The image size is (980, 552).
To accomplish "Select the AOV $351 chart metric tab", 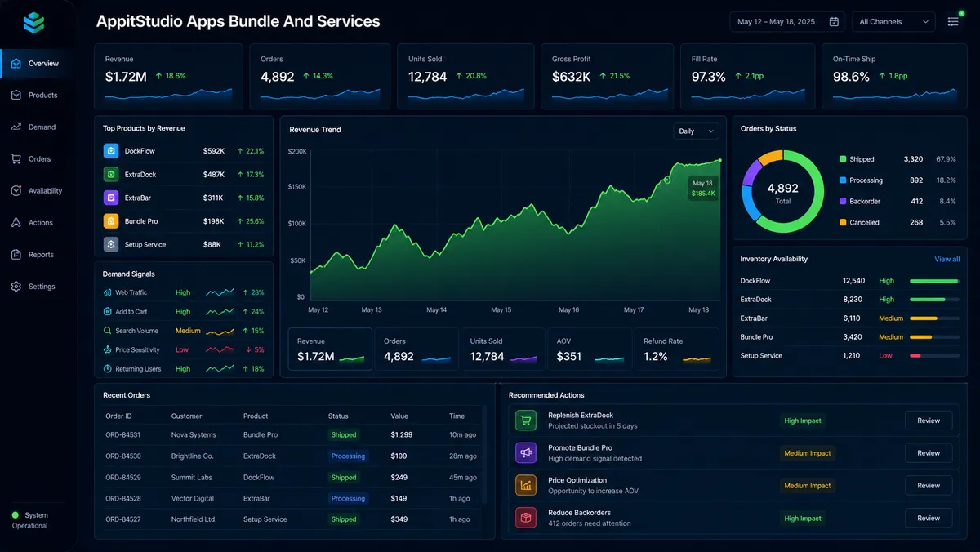I will pos(590,349).
